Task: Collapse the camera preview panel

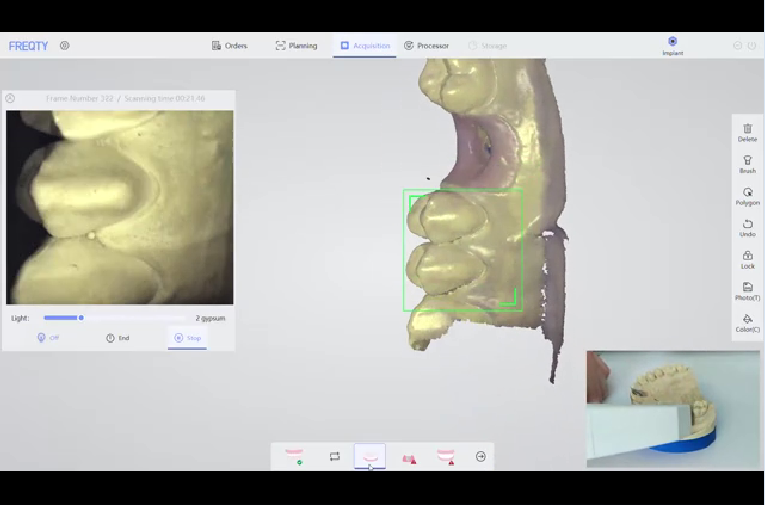Action: click(x=10, y=98)
